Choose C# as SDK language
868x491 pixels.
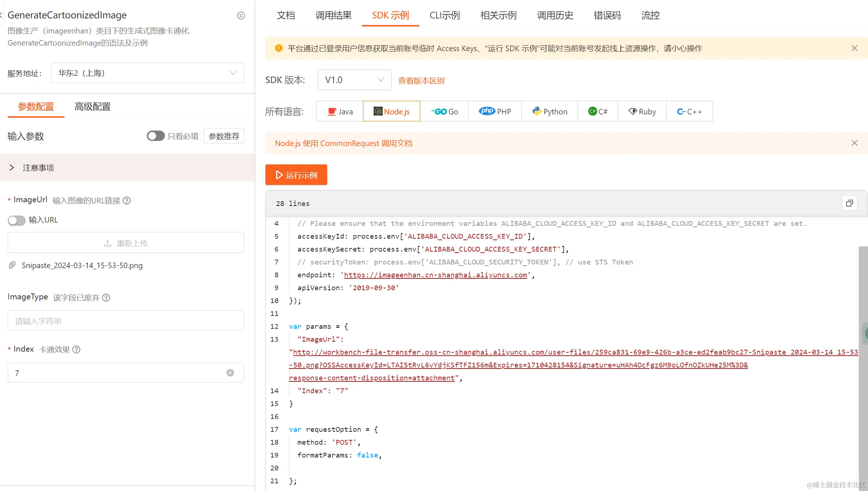pos(598,111)
